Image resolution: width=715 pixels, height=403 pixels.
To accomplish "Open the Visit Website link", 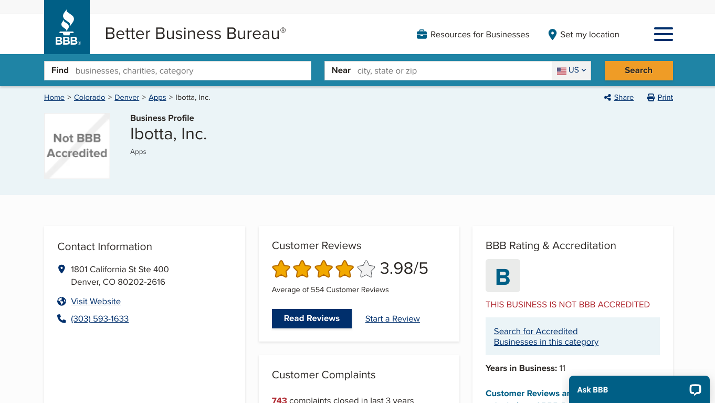I will coord(96,301).
